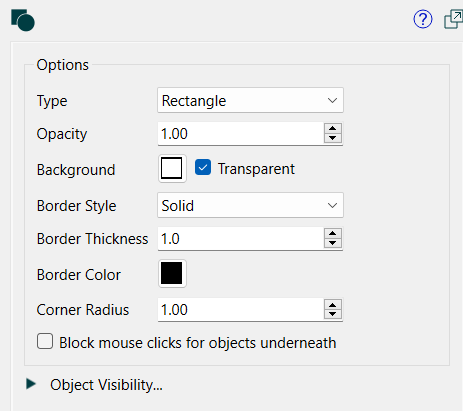This screenshot has width=463, height=411.
Task: Open the Type dropdown showing Rectangle
Action: [x=250, y=100]
